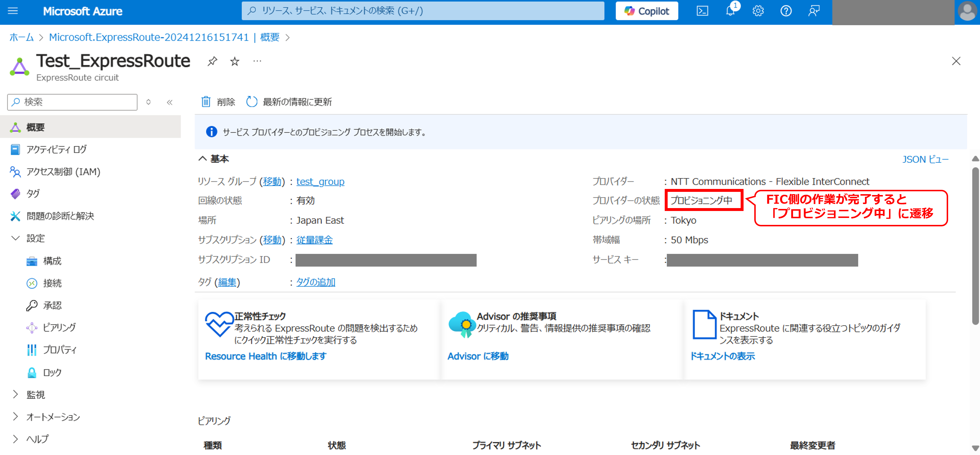
Task: Expand the ヘルプ section
Action: [16, 439]
